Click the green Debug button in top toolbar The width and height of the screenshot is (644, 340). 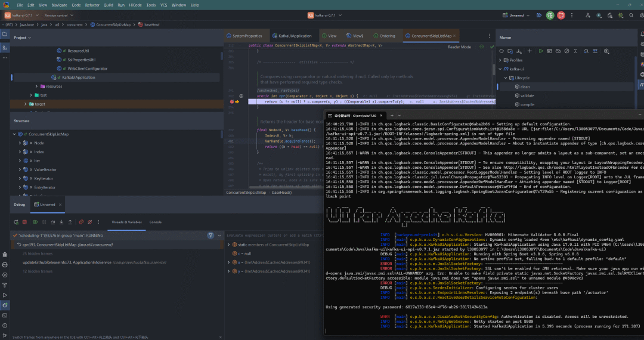point(550,15)
